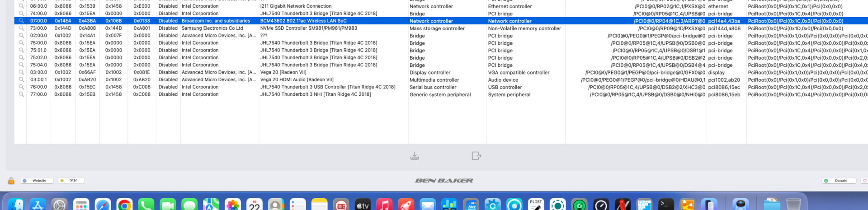The height and width of the screenshot is (210, 868).
Task: Click the magnifier icon for device 03:00.0
Action: (21, 72)
